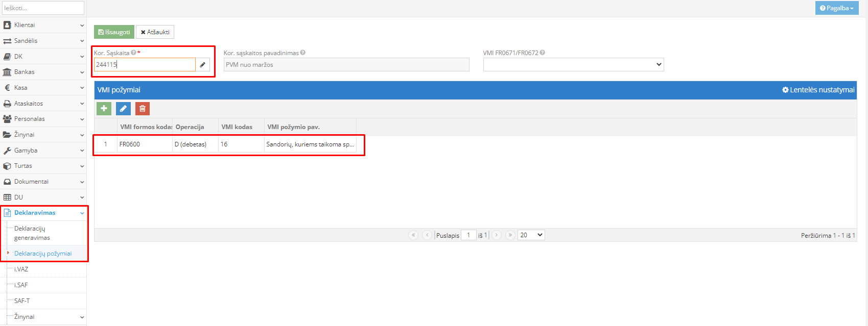Click help icon next to Kor. sąskaitos pavadinimas
This screenshot has width=868, height=326.
point(303,53)
